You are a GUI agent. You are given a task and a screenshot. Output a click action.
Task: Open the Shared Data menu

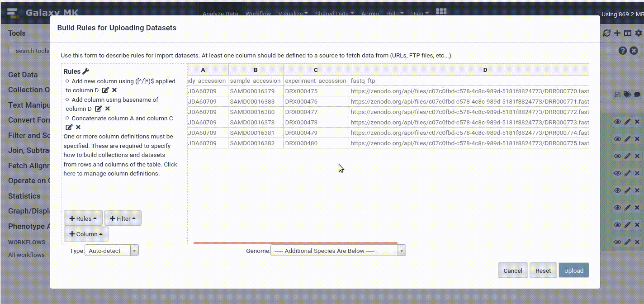[335, 14]
